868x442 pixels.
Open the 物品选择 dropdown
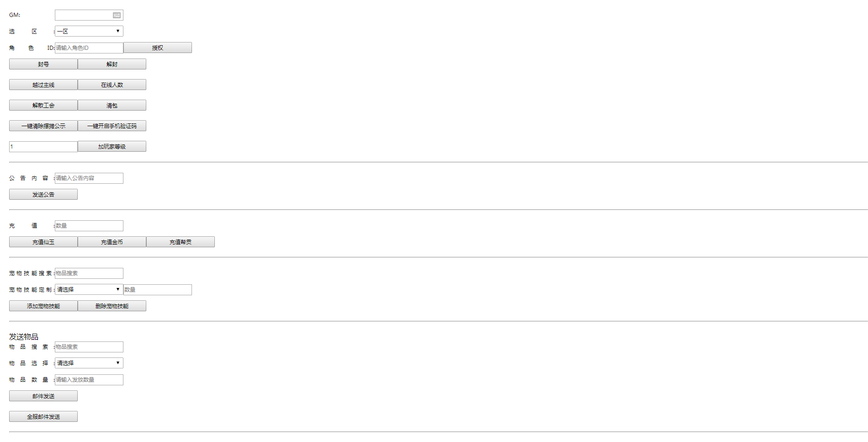pos(89,363)
